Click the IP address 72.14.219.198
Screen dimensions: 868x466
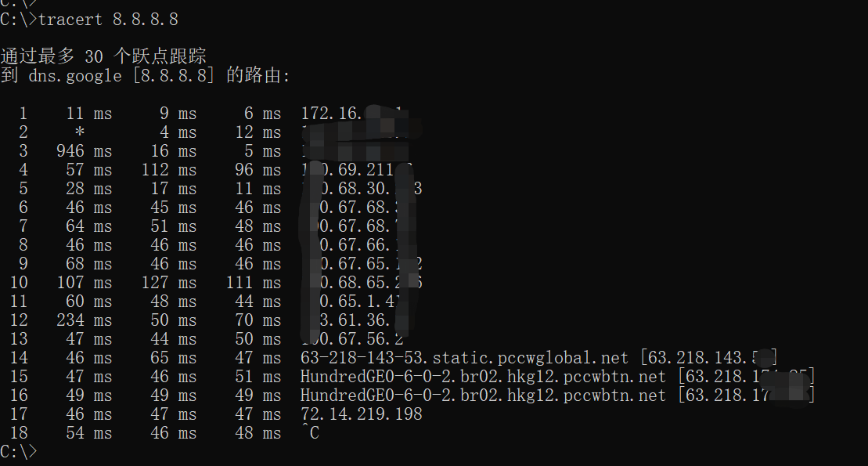362,414
